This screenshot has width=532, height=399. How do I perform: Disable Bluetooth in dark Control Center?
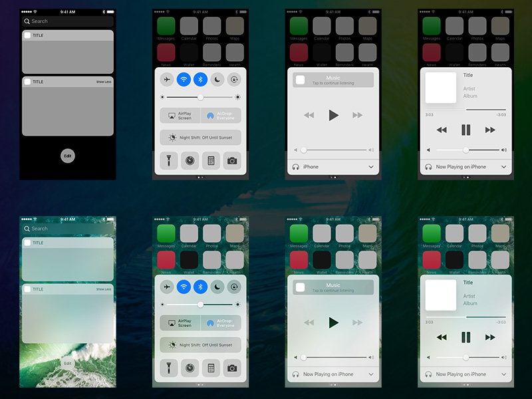(201, 79)
